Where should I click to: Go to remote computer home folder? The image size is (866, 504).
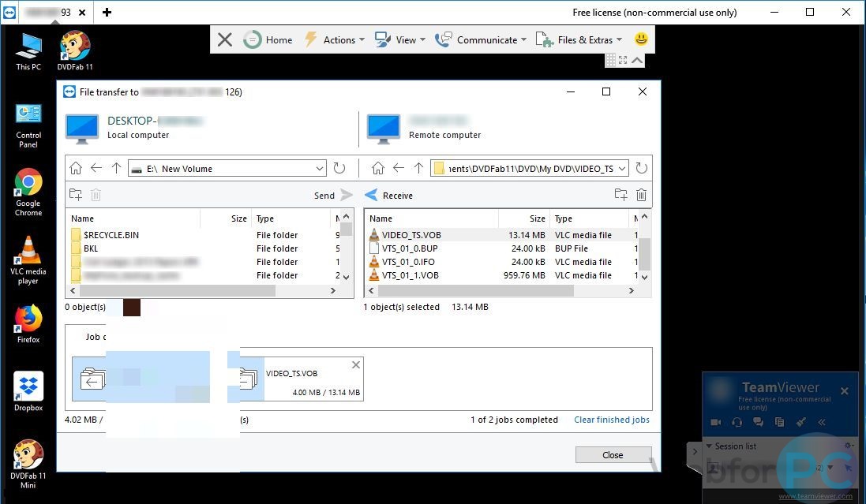(378, 168)
